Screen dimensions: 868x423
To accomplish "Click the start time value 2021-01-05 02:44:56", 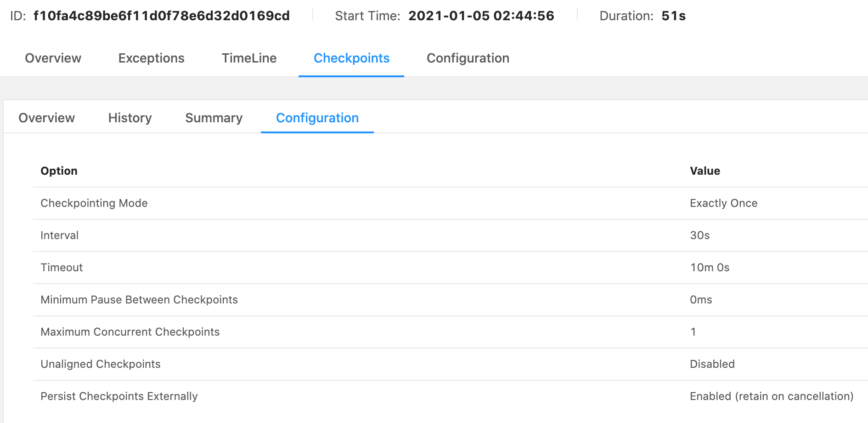I will (x=481, y=16).
